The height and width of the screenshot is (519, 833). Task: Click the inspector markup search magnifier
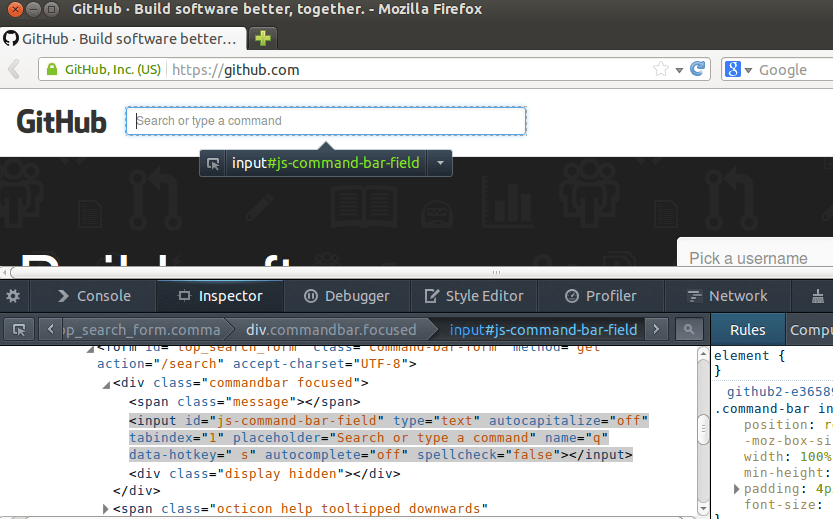(x=689, y=330)
